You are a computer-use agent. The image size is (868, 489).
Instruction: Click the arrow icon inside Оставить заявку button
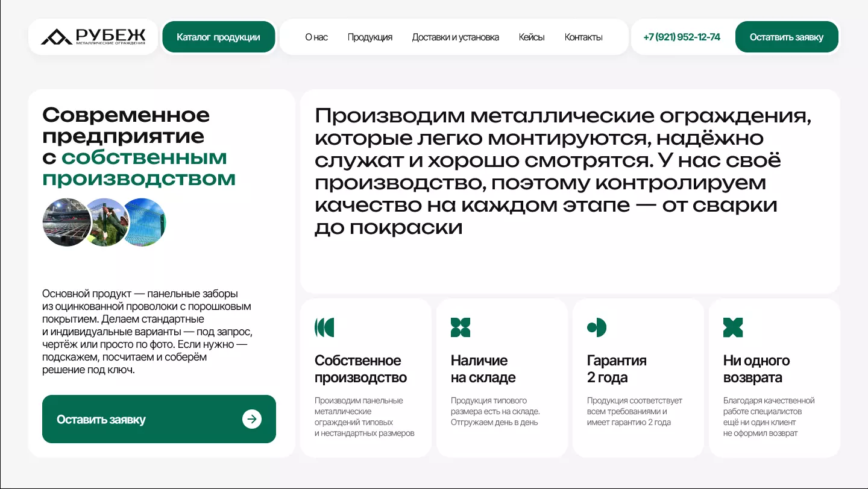252,419
